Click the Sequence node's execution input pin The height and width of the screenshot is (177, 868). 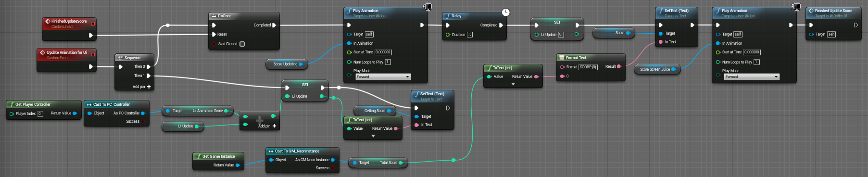pos(121,67)
